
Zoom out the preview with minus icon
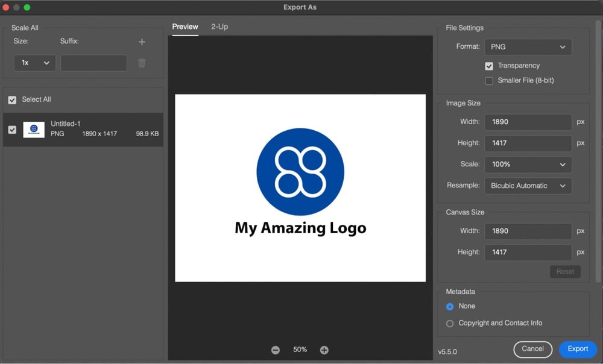click(x=276, y=350)
